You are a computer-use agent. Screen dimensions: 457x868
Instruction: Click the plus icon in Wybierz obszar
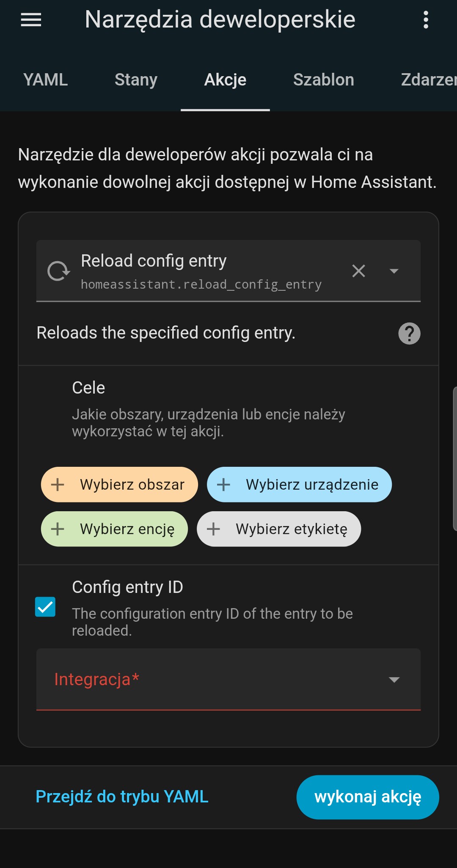click(58, 485)
